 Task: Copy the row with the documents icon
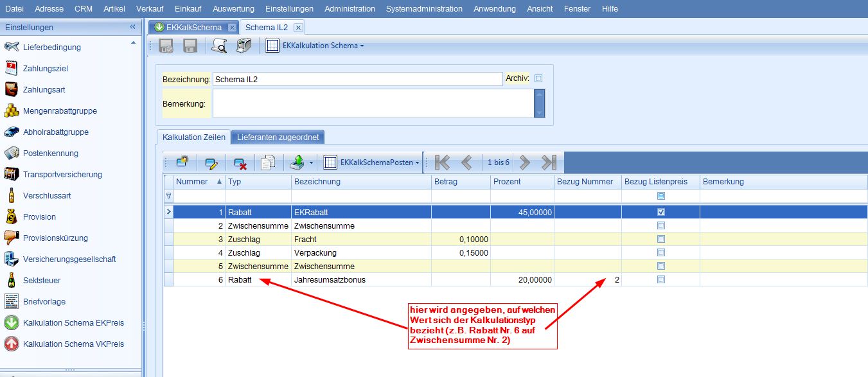pyautogui.click(x=269, y=162)
